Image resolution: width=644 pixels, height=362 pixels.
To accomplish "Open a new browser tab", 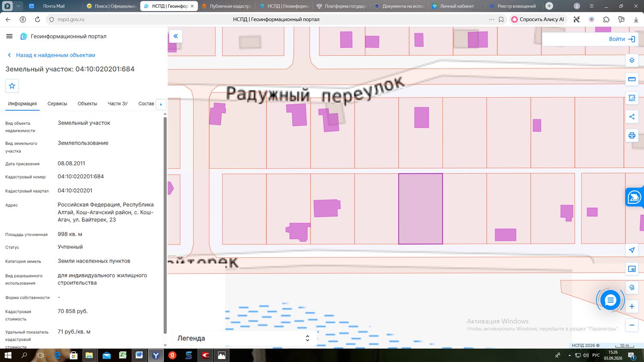I will [x=549, y=6].
